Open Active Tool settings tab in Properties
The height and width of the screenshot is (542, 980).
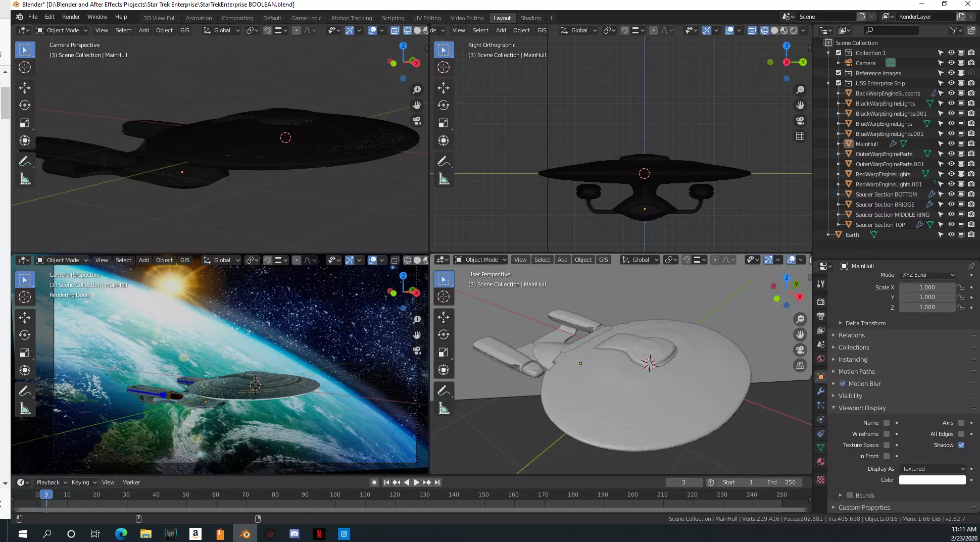tap(821, 284)
